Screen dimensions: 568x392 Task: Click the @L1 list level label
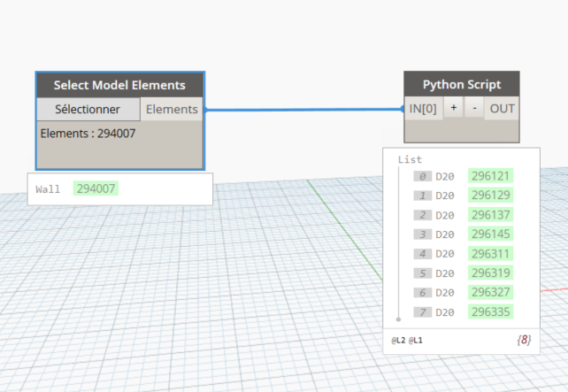pyautogui.click(x=416, y=340)
